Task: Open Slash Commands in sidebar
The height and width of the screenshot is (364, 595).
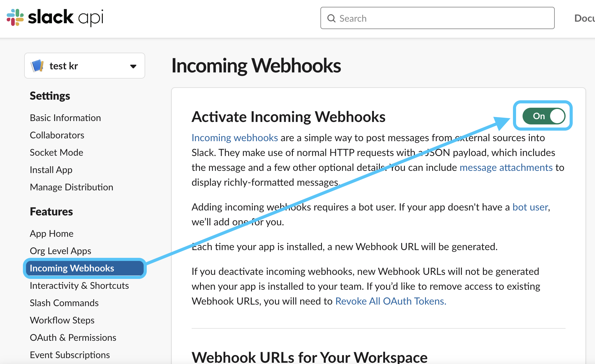Action: 64,303
